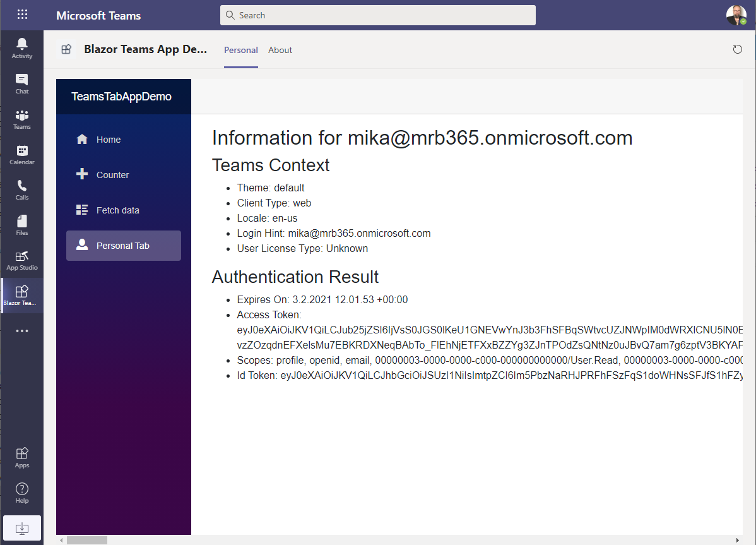Screen dimensions: 756x545
Task: Click the Login Hint email line
Action: 334,234
